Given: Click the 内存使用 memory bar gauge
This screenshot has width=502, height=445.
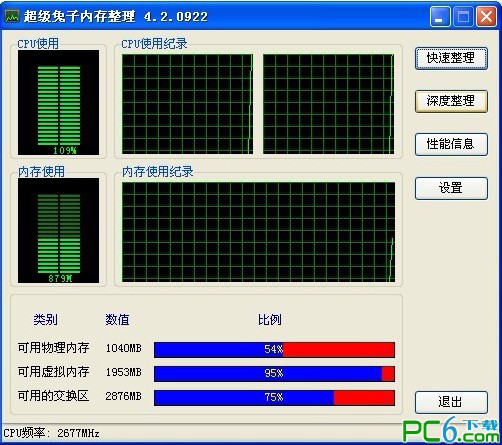Looking at the screenshot, I should pos(58,230).
